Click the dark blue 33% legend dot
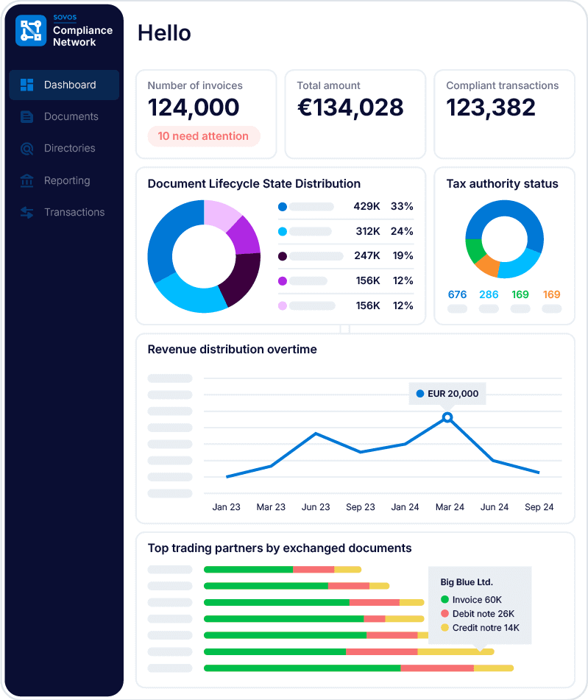 (x=283, y=207)
